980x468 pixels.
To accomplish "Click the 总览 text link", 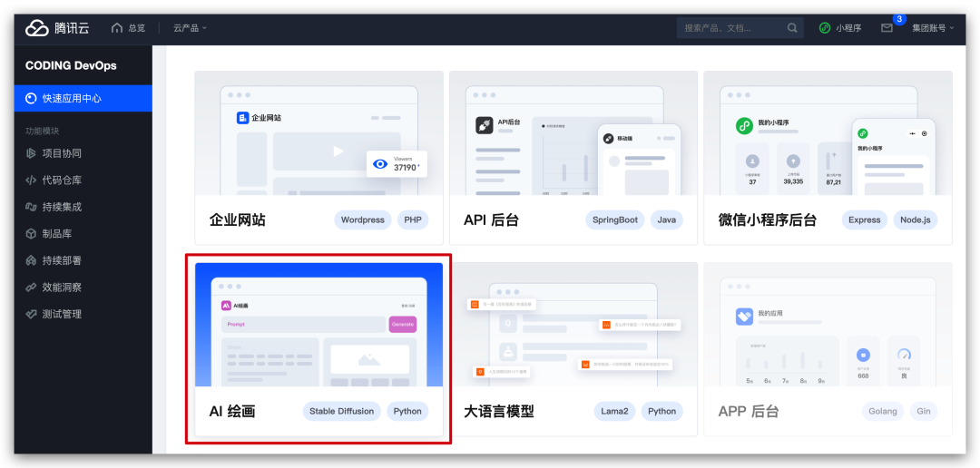I will (137, 28).
